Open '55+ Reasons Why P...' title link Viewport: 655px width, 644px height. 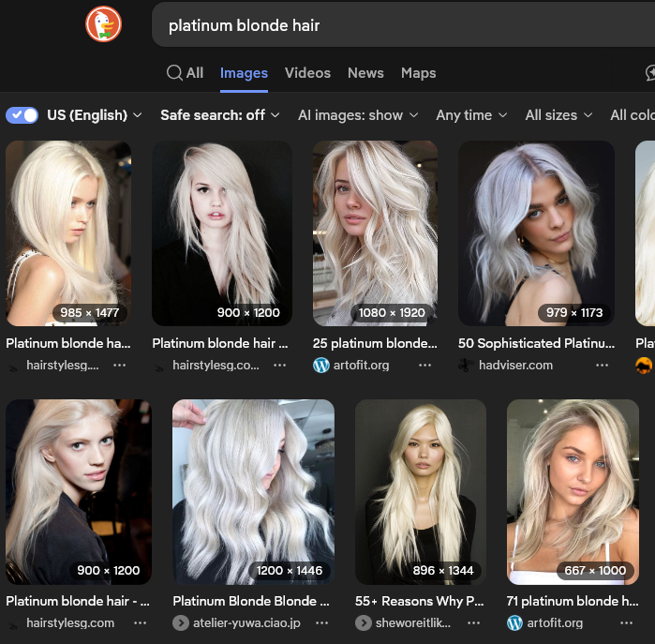[420, 601]
